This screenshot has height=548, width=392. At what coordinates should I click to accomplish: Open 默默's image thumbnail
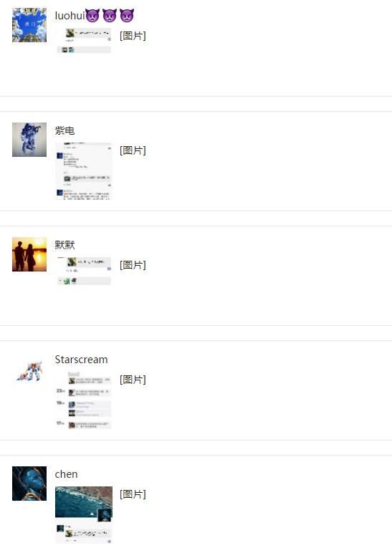pos(84,271)
